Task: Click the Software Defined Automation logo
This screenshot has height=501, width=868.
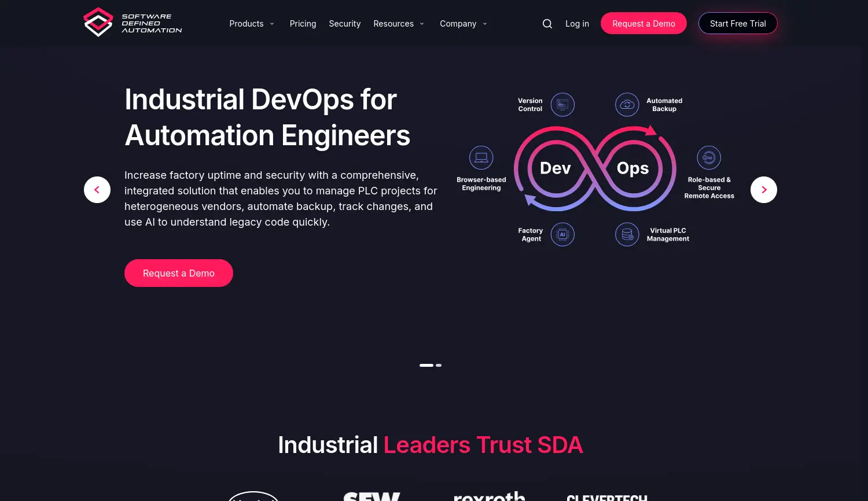Action: pos(133,22)
